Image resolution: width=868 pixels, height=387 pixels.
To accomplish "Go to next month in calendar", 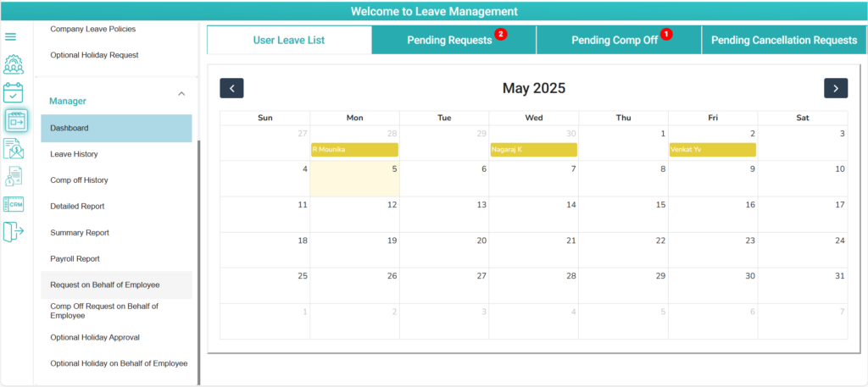I will tap(836, 88).
